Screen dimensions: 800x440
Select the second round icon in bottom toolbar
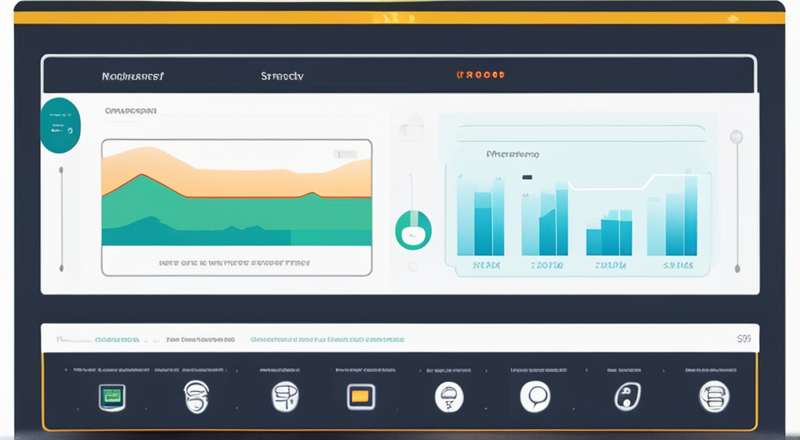point(196,397)
